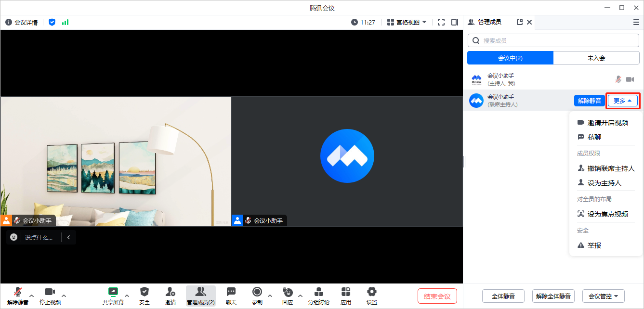Open the 会议管控 dropdown

[x=604, y=296]
